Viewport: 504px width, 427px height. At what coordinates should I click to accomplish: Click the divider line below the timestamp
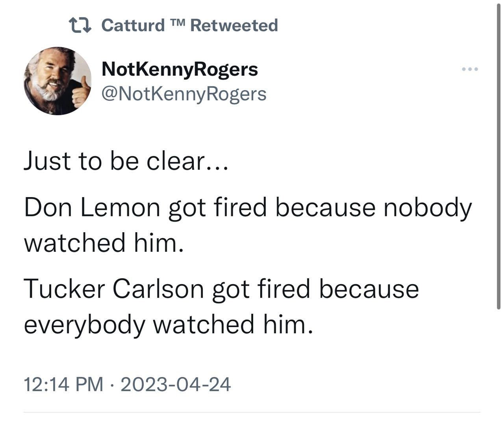(x=252, y=412)
